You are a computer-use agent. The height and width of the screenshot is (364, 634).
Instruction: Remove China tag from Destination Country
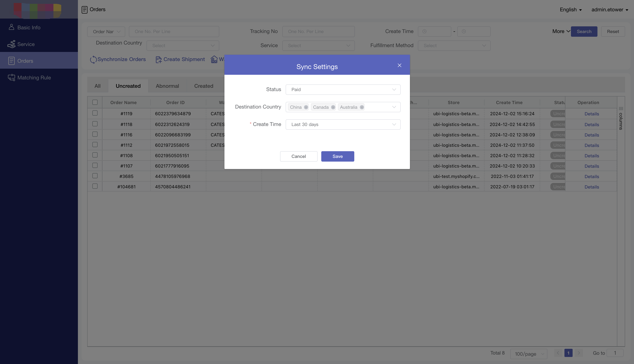[x=306, y=107]
